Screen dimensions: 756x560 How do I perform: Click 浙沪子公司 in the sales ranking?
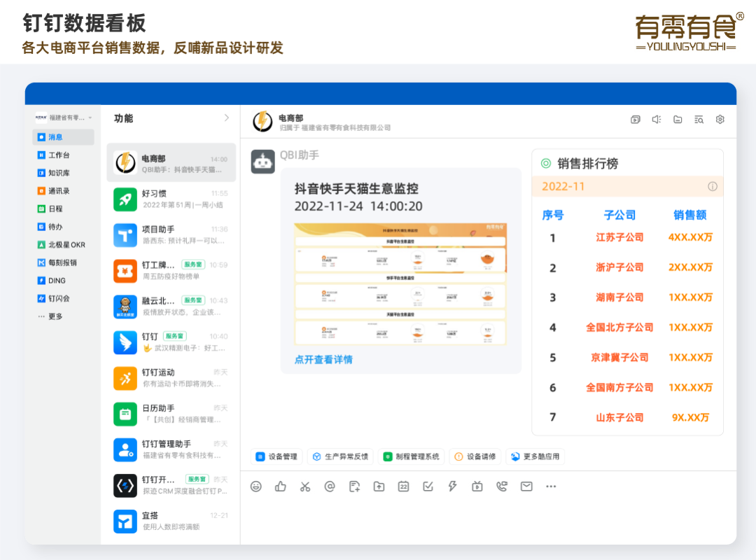(x=619, y=267)
